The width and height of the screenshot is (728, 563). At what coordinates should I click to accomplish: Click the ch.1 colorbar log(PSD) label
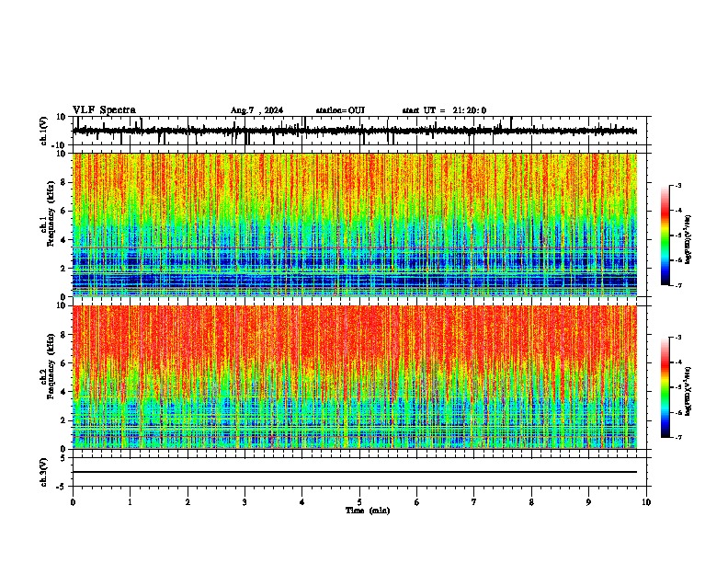pyautogui.click(x=688, y=239)
